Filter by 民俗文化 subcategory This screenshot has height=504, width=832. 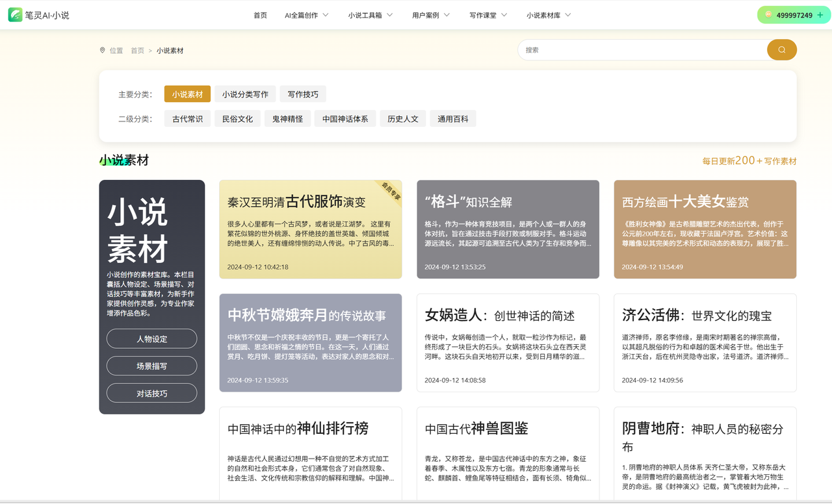pos(237,119)
